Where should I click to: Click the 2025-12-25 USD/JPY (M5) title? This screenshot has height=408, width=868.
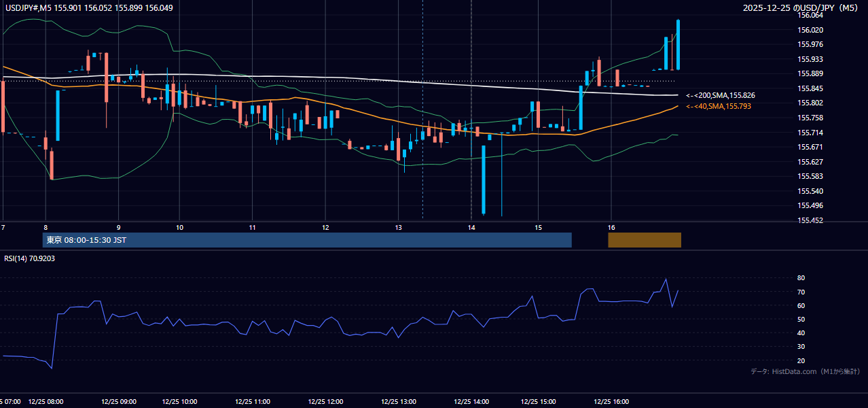(x=801, y=7)
